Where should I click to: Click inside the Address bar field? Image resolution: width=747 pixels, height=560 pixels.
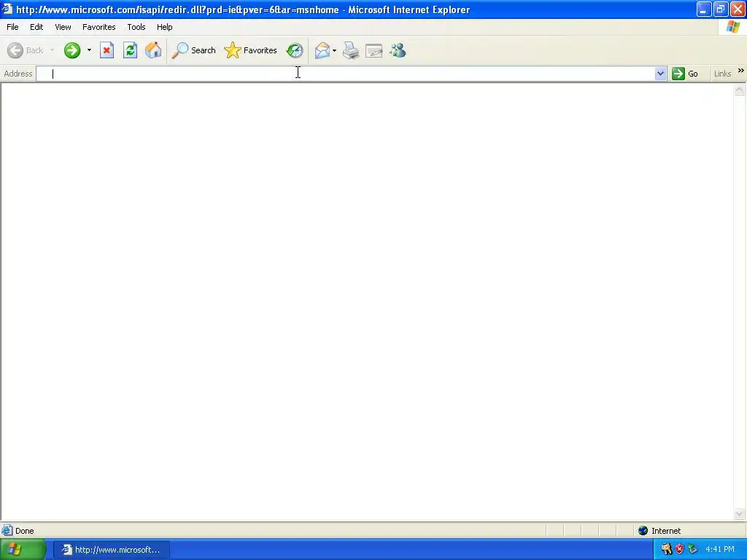(346, 74)
